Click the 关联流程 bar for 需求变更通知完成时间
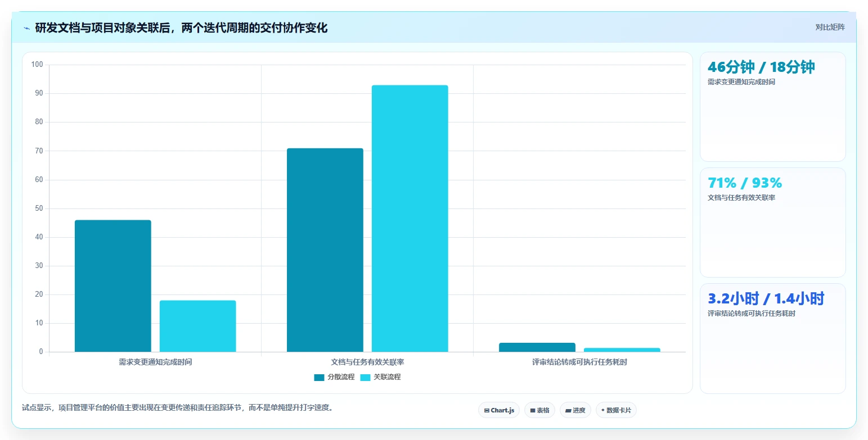Viewport: 868px width, 440px height. [x=198, y=326]
